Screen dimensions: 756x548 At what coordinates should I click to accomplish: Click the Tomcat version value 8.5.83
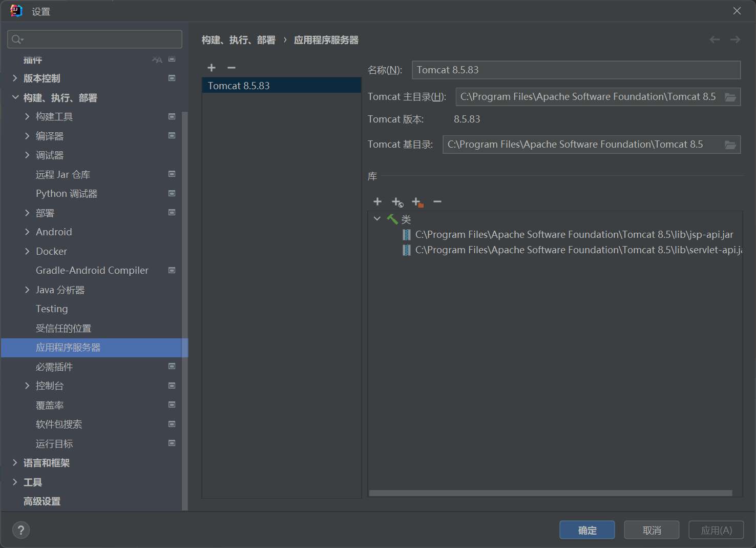click(467, 119)
